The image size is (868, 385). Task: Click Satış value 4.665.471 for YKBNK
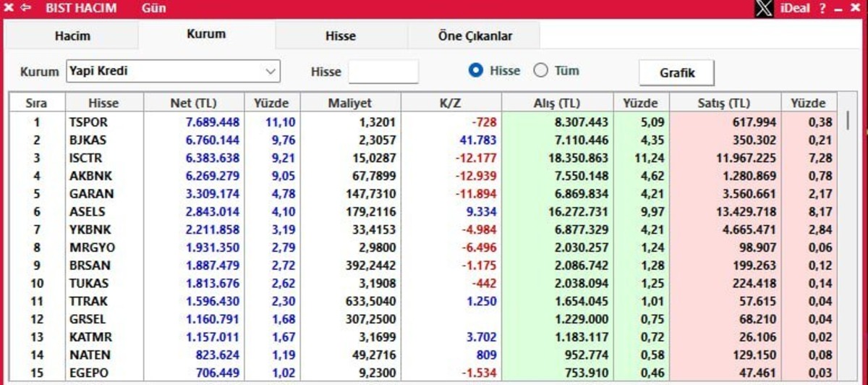pos(750,229)
